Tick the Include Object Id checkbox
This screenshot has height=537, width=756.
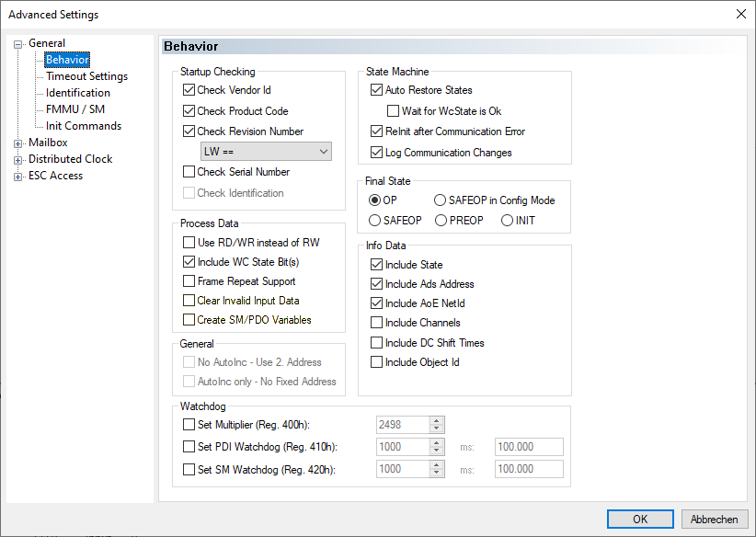click(x=376, y=362)
